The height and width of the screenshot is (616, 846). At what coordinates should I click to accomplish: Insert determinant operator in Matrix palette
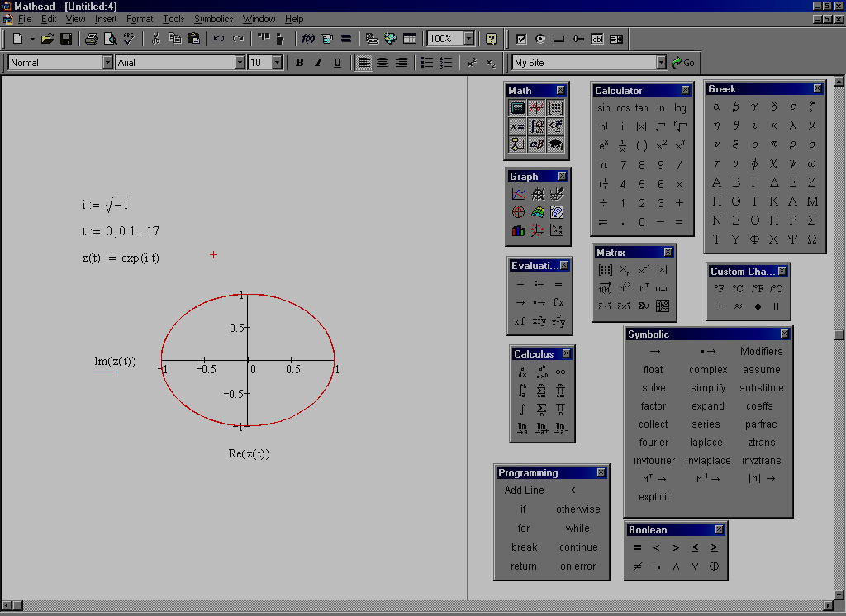pos(663,270)
